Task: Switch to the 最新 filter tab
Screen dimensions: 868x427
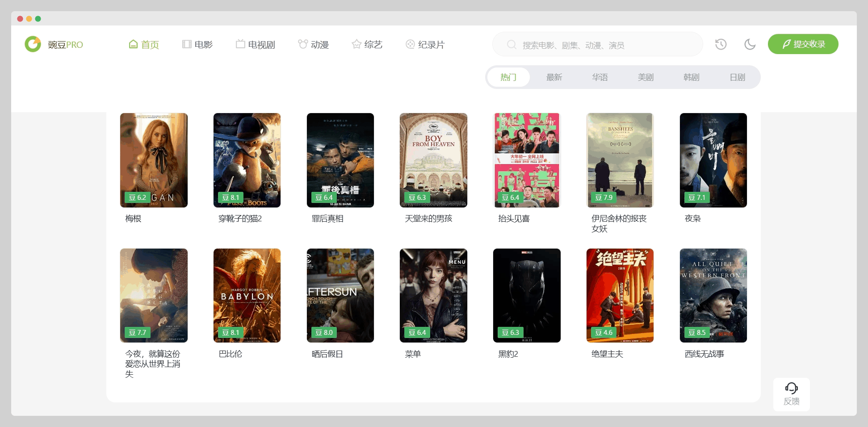Action: click(x=554, y=77)
